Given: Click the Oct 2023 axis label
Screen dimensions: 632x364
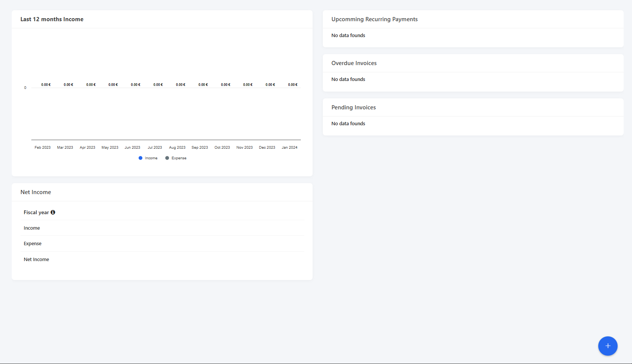Looking at the screenshot, I should pos(222,148).
